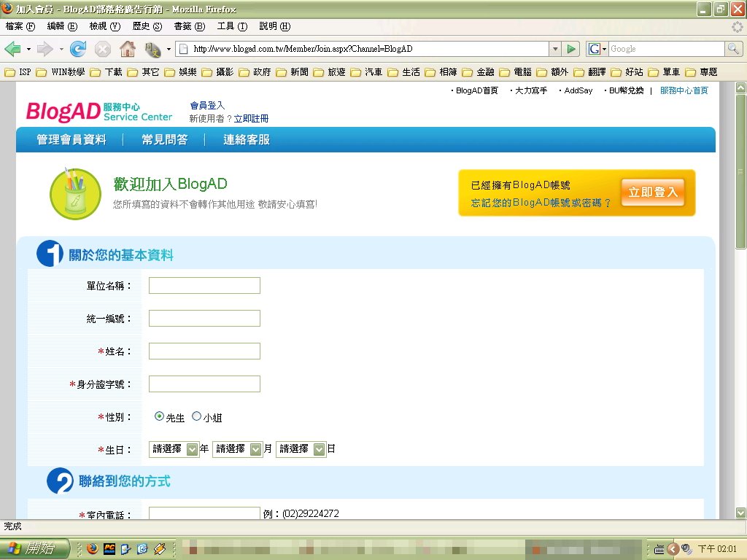Open the 編輯 (E) menu
This screenshot has width=747, height=560.
(62, 26)
